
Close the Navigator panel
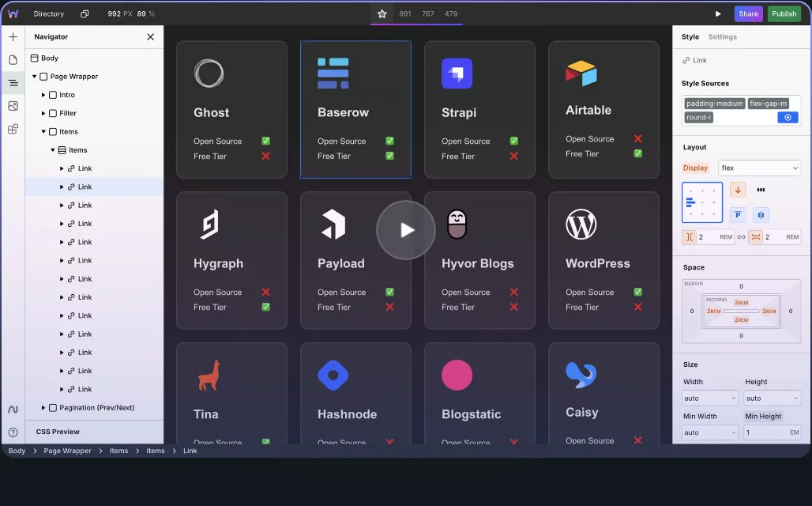coord(150,37)
